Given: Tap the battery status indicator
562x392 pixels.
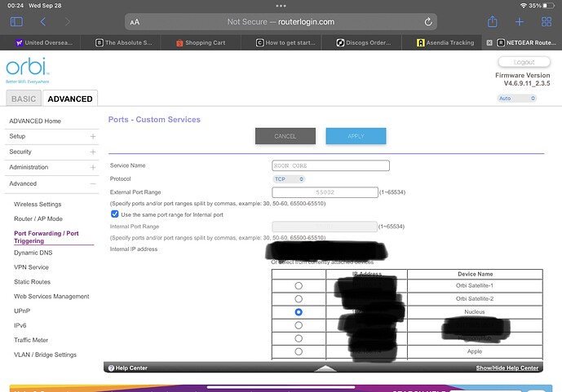Looking at the screenshot, I should click(x=548, y=6).
